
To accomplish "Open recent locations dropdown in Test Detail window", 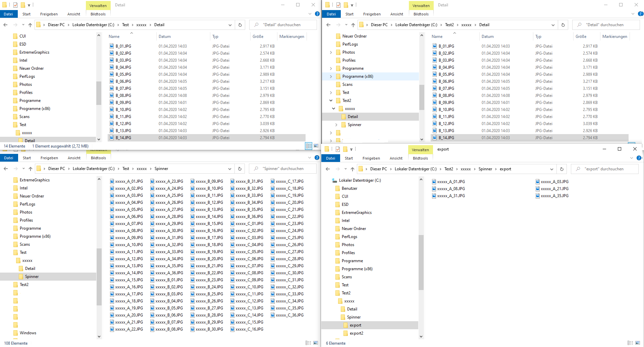I will click(23, 25).
